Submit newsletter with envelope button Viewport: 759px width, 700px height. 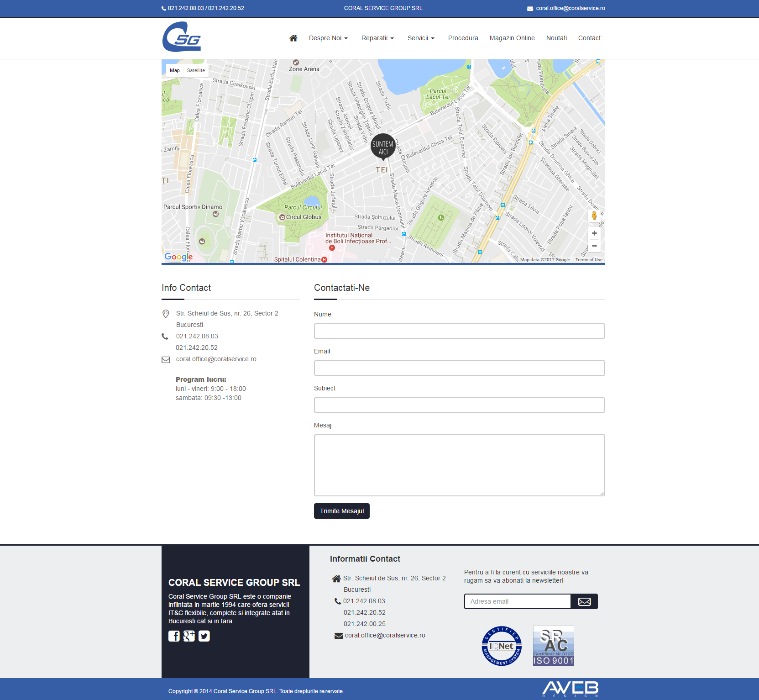point(584,601)
